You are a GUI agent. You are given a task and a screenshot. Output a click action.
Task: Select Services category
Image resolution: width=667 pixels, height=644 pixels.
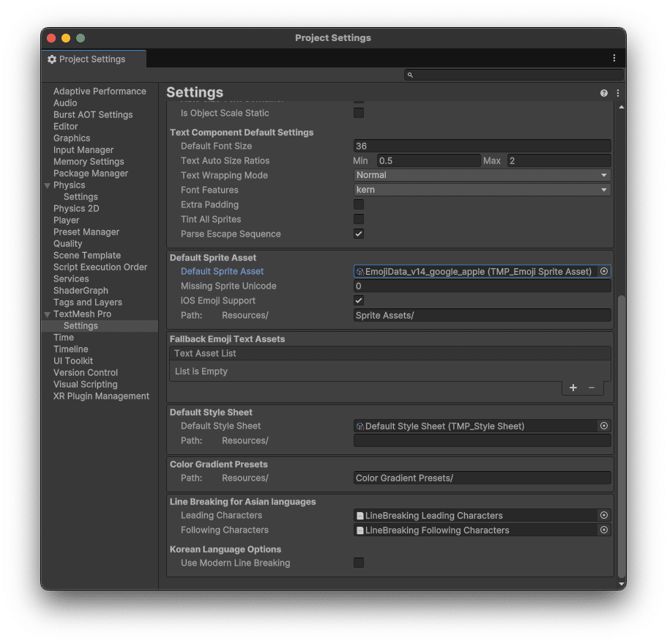(x=71, y=279)
